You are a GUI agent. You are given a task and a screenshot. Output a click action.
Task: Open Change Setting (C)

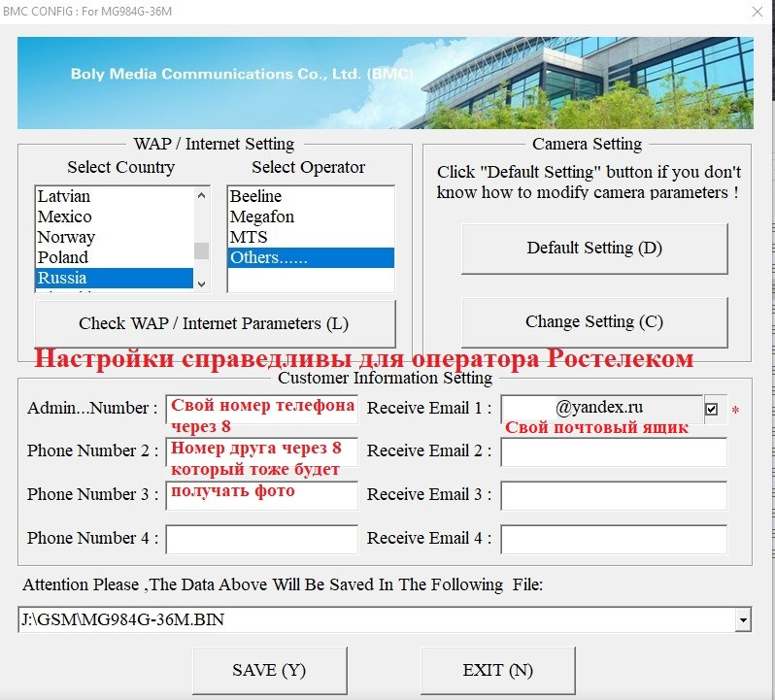pos(594,322)
